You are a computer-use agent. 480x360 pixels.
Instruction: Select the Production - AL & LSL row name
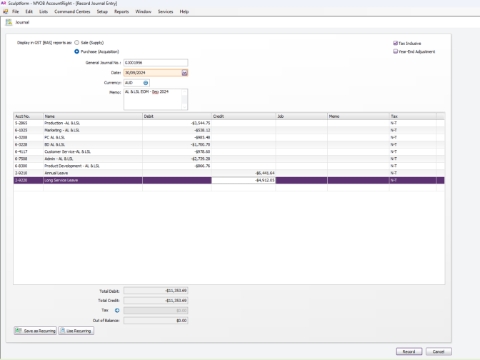[x=62, y=123]
